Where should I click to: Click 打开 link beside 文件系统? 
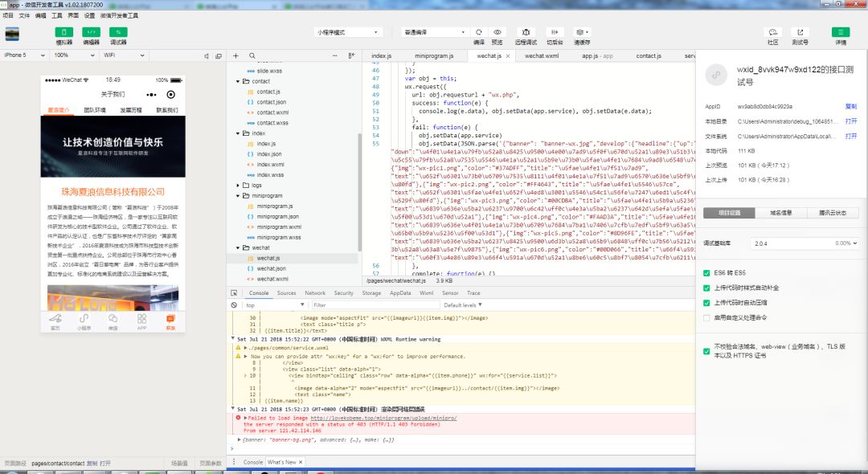pyautogui.click(x=851, y=136)
